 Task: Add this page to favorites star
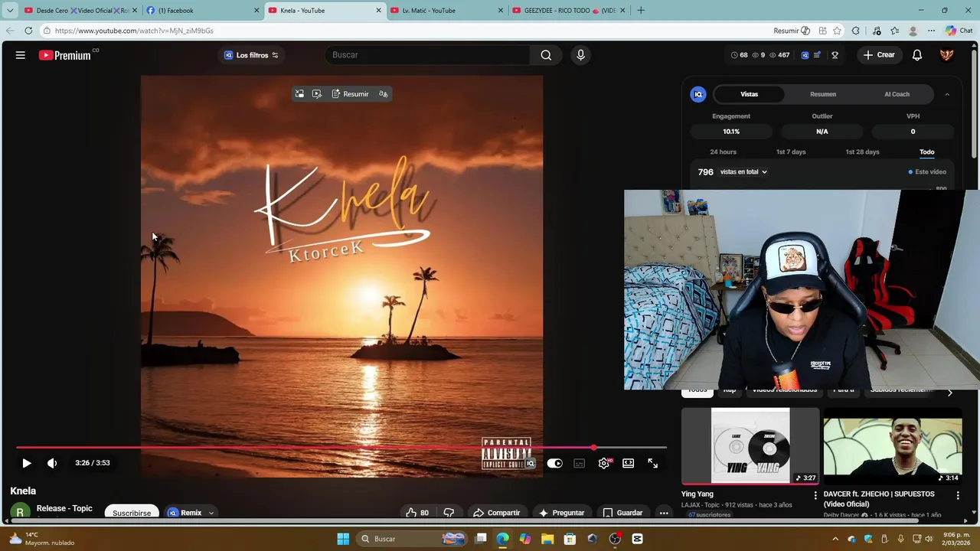point(838,31)
